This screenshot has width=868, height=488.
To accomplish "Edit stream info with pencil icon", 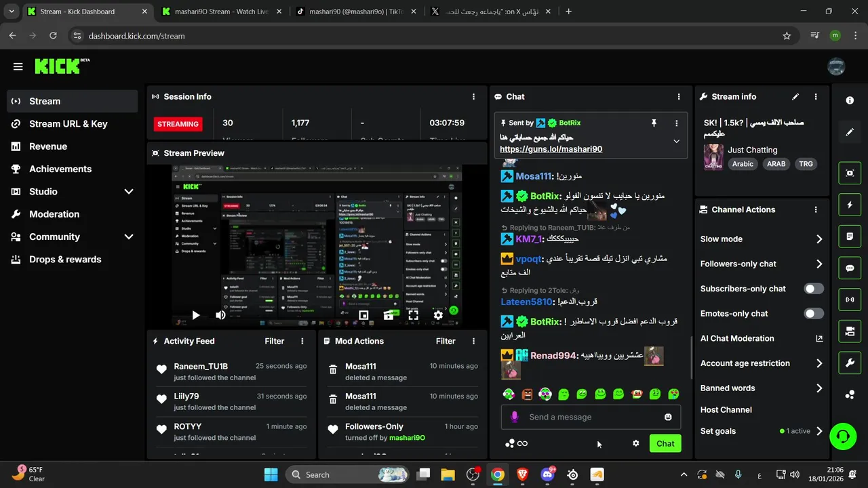I will pos(795,97).
